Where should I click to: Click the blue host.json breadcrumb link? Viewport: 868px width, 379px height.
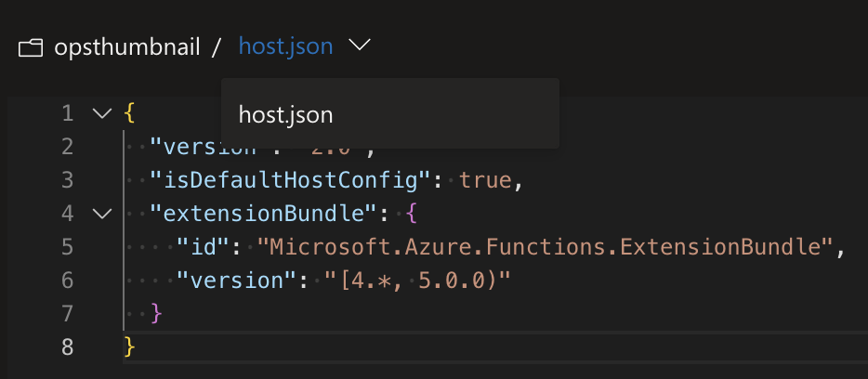pyautogui.click(x=285, y=47)
